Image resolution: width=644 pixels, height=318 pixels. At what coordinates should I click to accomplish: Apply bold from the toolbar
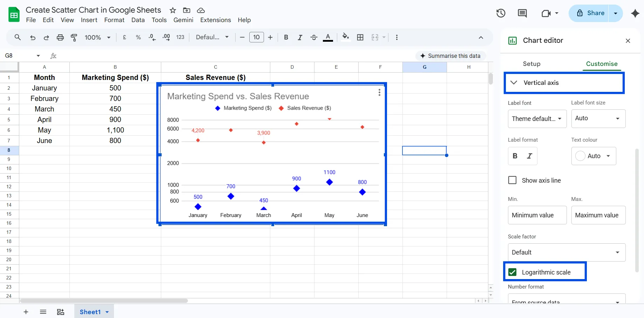click(286, 37)
